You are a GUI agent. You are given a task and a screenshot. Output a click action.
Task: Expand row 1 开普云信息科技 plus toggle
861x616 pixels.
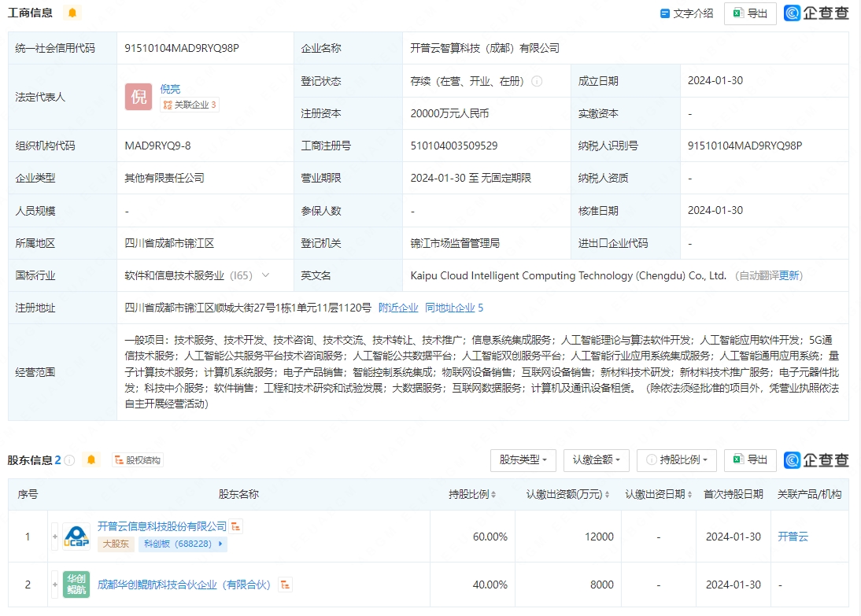click(55, 537)
